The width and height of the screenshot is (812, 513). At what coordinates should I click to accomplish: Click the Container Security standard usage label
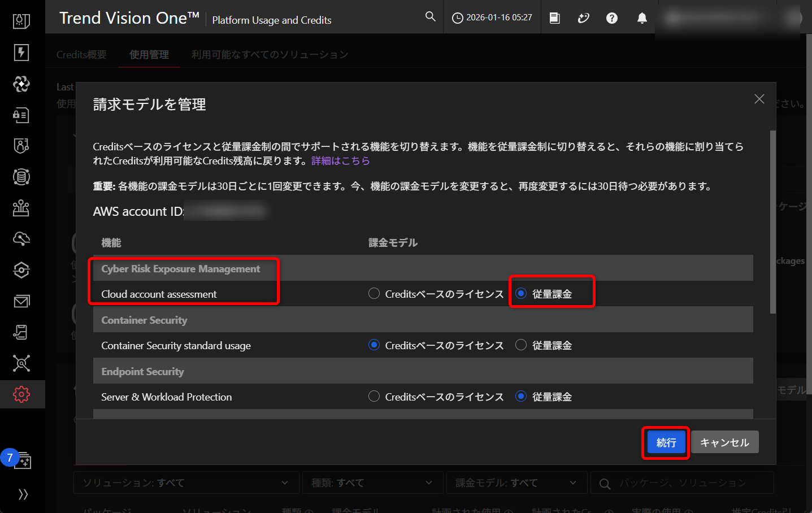(176, 345)
